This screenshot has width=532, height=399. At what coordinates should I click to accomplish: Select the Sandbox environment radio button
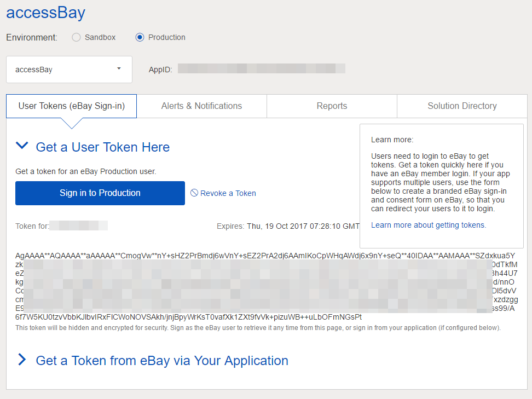click(76, 37)
